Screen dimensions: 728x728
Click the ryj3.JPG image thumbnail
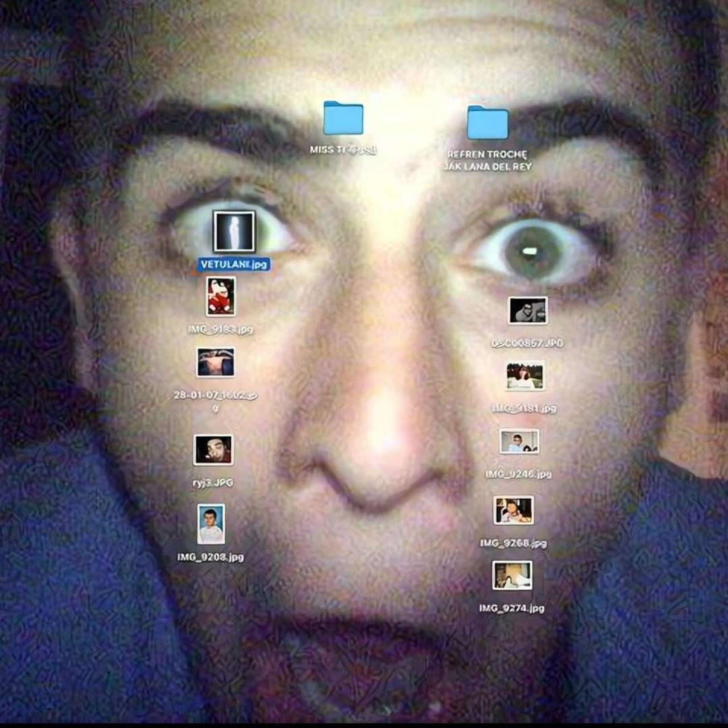[213, 450]
